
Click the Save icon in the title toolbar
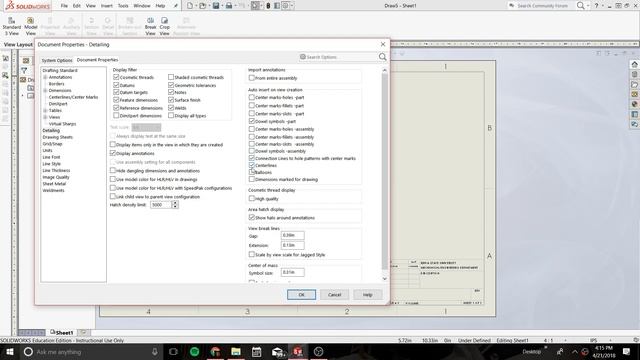point(216,6)
